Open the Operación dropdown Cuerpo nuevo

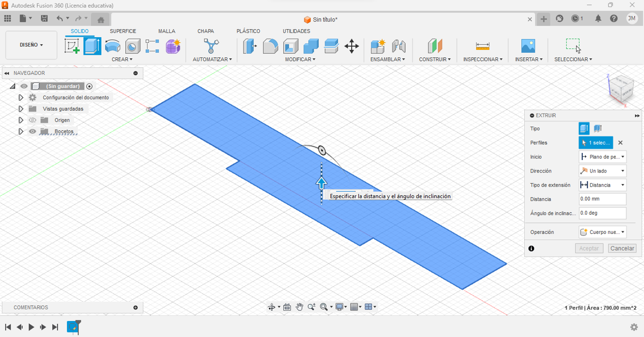(x=602, y=232)
